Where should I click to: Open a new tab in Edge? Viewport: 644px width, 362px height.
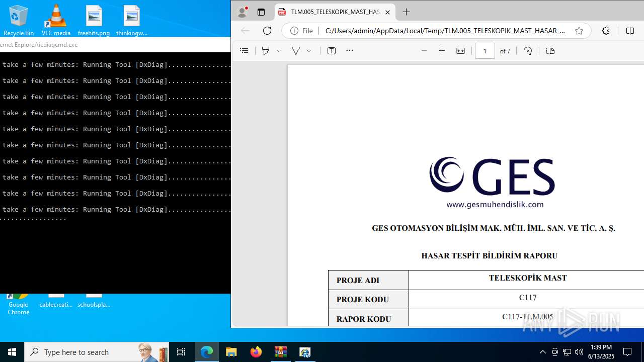406,12
